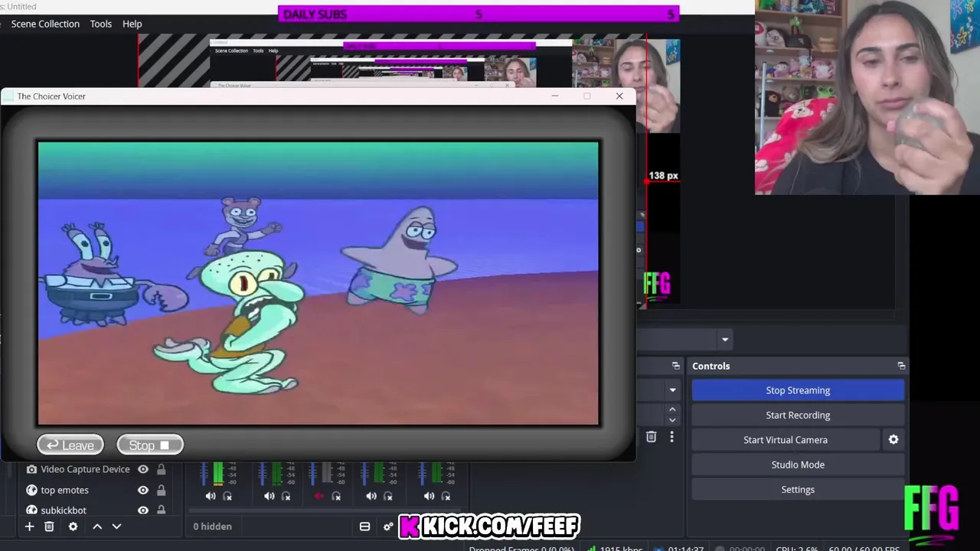
Task: Click the globe icon beside subkickbot
Action: pos(31,510)
